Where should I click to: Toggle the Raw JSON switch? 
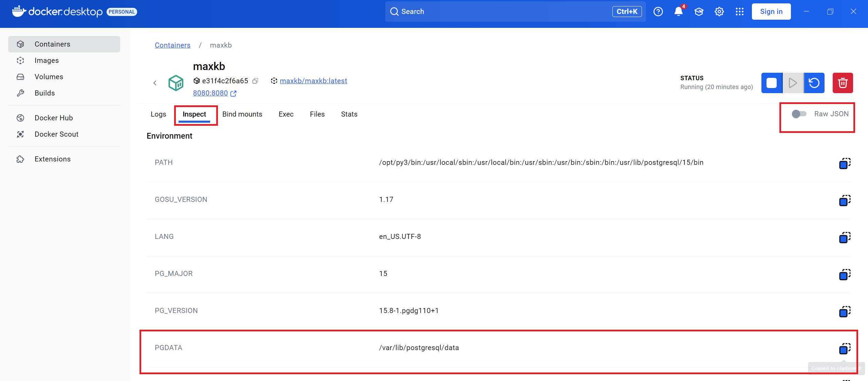point(799,114)
